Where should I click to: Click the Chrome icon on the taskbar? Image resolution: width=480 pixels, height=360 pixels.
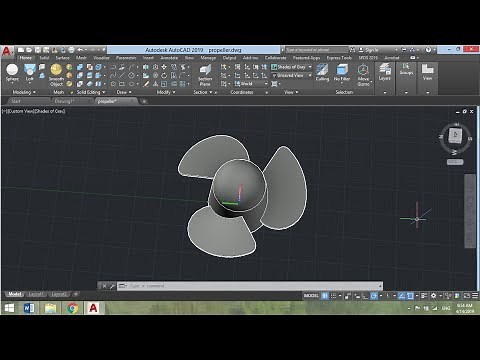[x=72, y=308]
